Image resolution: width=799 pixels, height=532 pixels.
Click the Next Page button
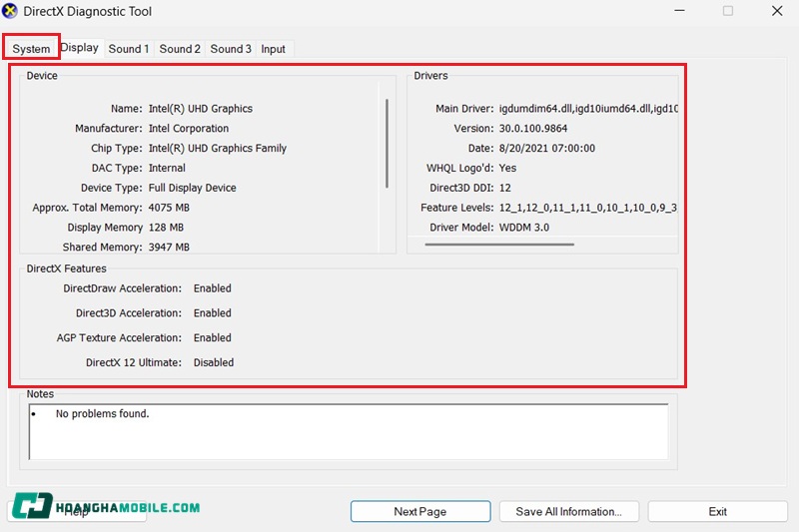point(420,511)
